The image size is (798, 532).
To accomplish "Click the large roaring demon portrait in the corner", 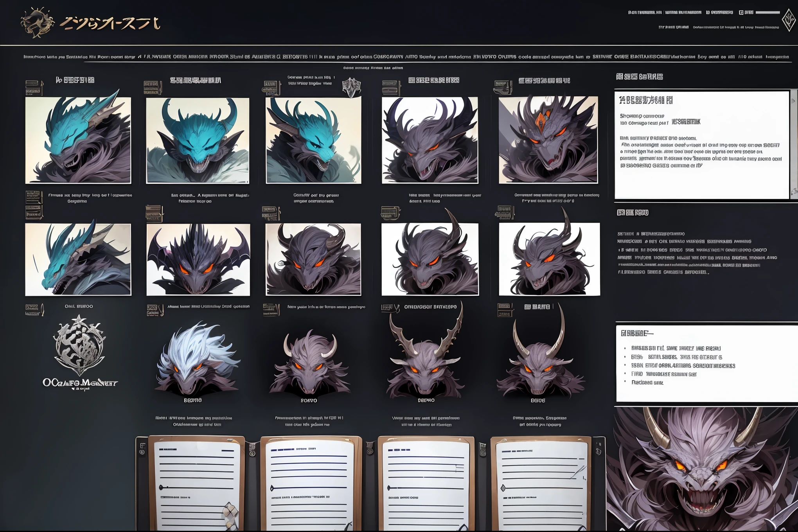I will [x=702, y=469].
